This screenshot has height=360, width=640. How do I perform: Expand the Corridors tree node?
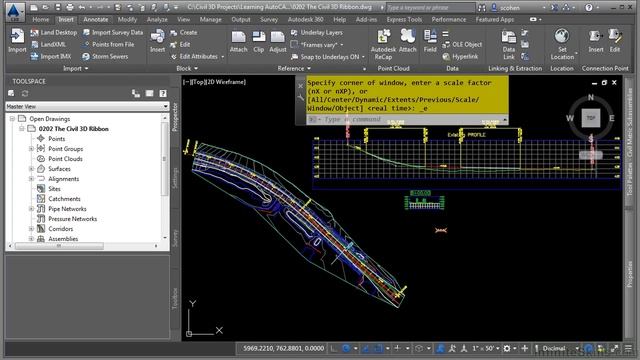coord(31,229)
